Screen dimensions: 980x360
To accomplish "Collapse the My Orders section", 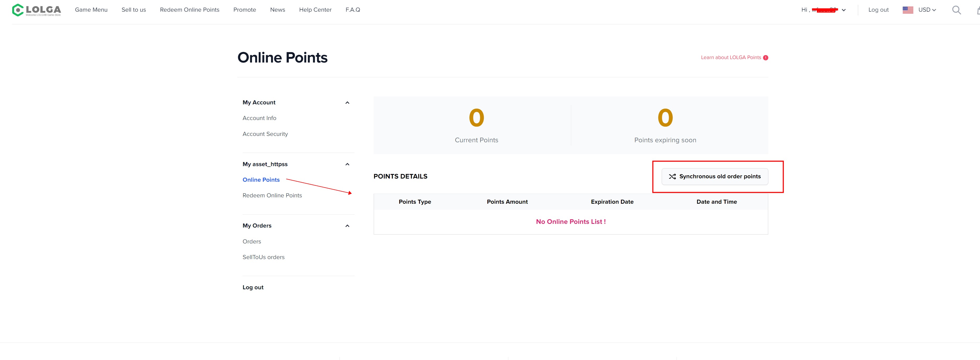I will (347, 226).
